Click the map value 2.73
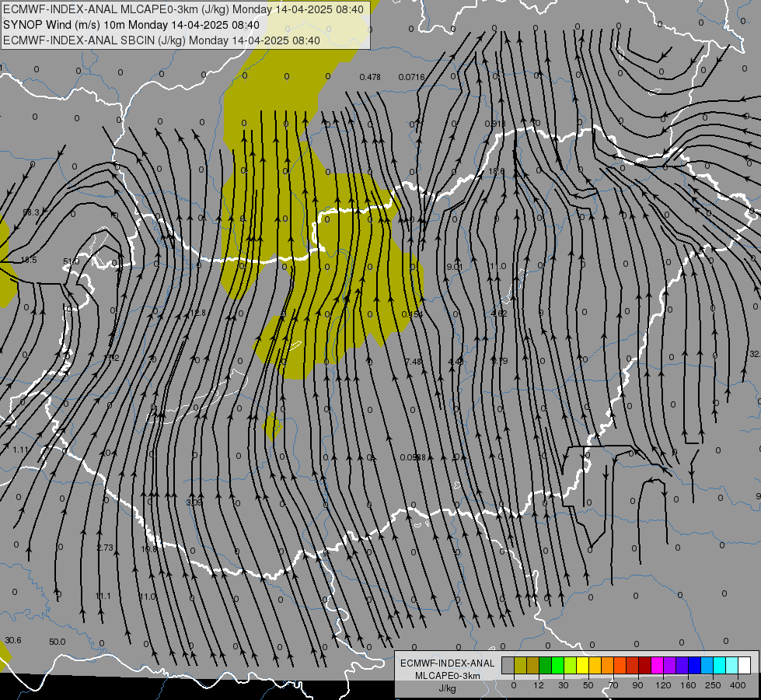The height and width of the screenshot is (700, 761). [105, 548]
